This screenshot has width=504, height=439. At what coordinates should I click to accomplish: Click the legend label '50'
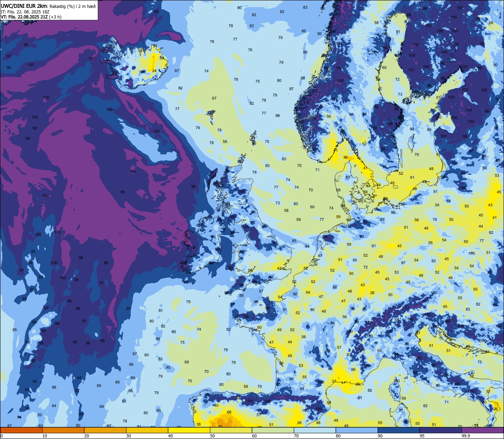(212, 436)
